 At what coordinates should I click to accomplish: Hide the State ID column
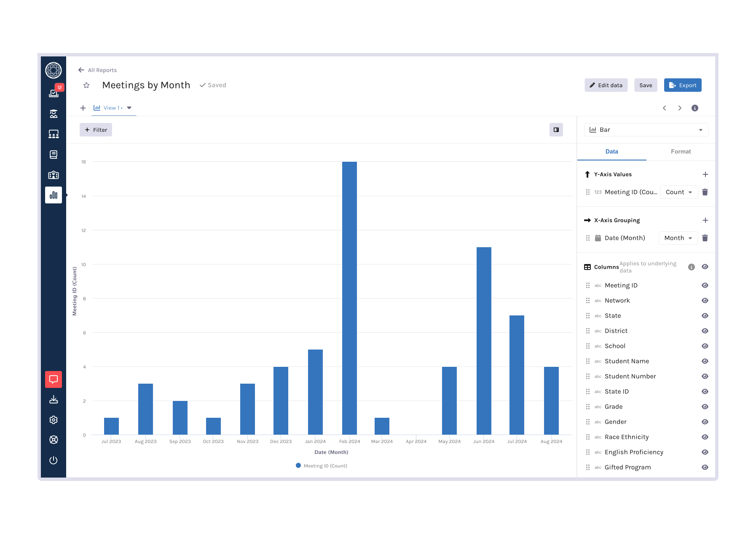pos(705,392)
